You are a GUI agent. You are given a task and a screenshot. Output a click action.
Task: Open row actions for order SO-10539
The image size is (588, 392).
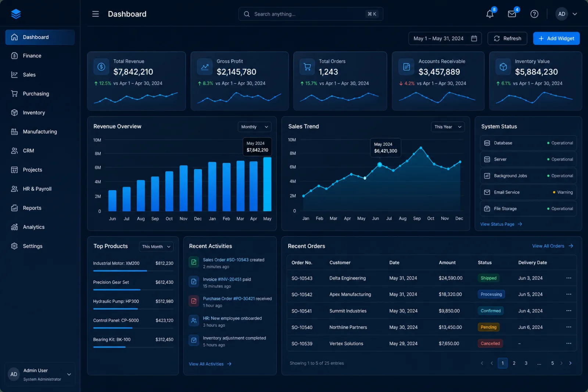tap(569, 344)
